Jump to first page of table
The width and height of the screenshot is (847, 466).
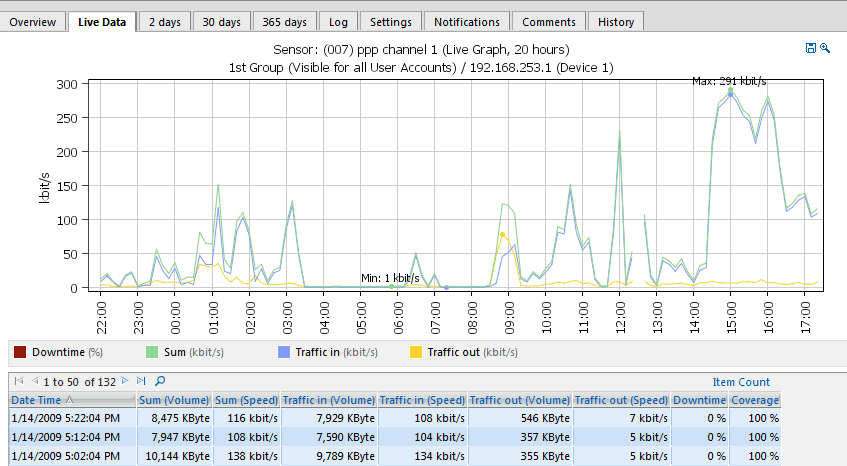(19, 381)
